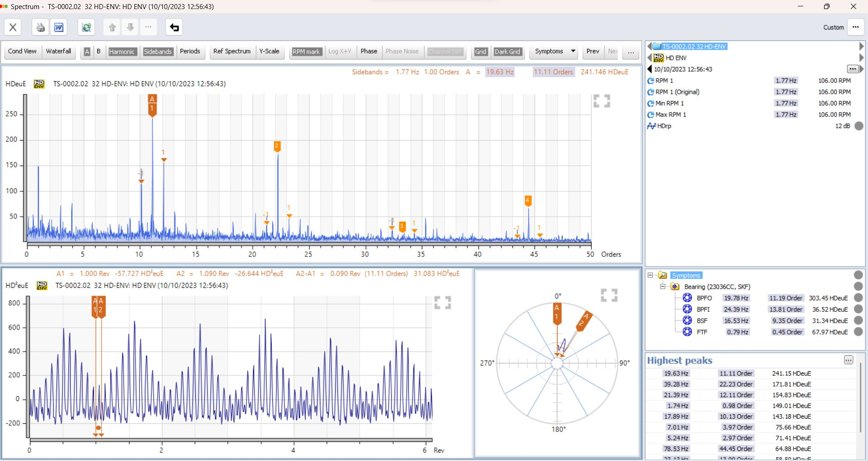Toggle the Sidebands button off
Image resolution: width=868 pixels, height=461 pixels.
pos(158,52)
